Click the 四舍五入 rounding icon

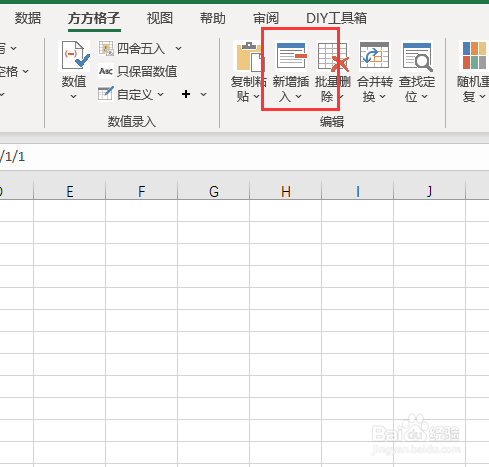(x=106, y=49)
